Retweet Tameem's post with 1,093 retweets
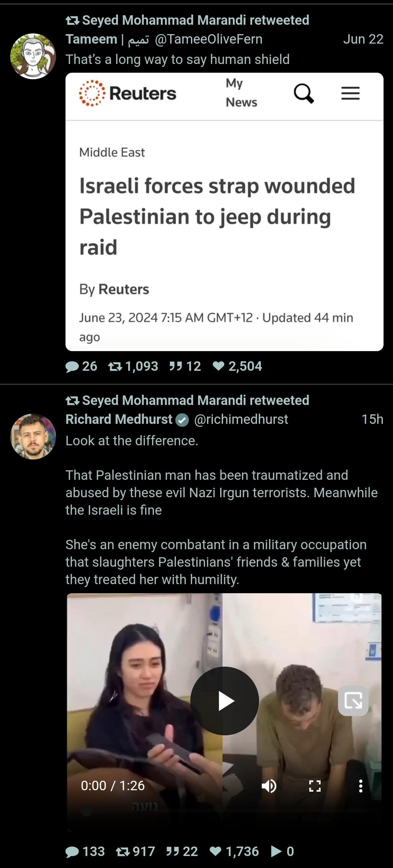 pos(115,366)
